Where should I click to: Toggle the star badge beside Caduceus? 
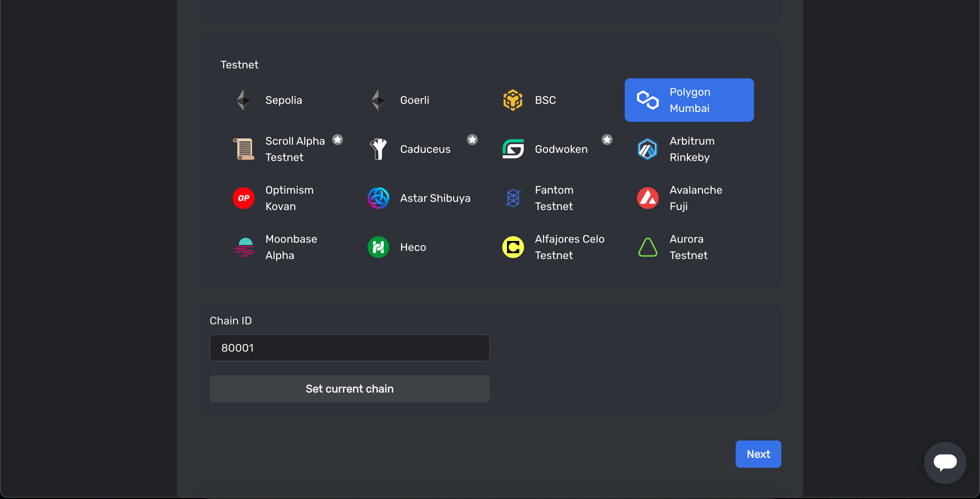(472, 140)
